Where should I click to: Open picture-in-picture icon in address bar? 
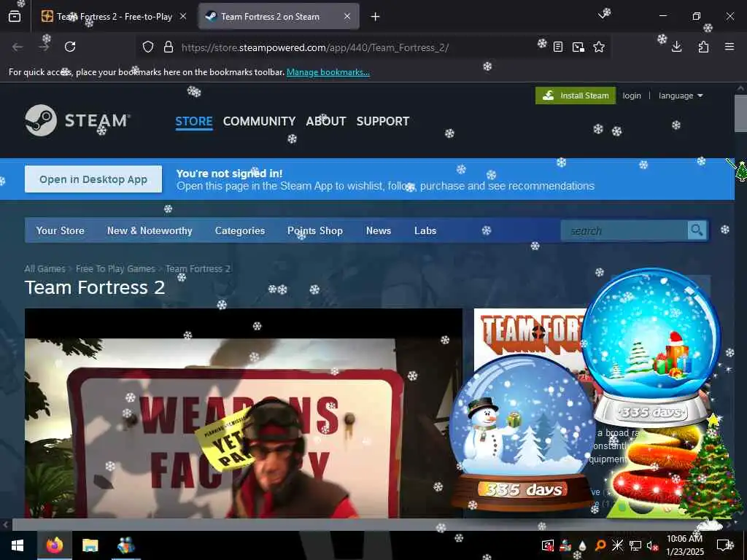[x=578, y=47]
